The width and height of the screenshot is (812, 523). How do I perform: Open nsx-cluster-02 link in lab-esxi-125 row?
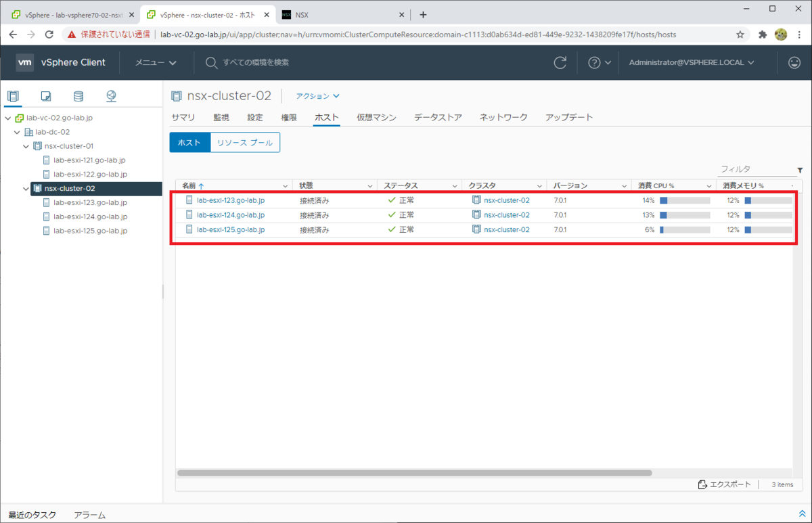click(507, 230)
